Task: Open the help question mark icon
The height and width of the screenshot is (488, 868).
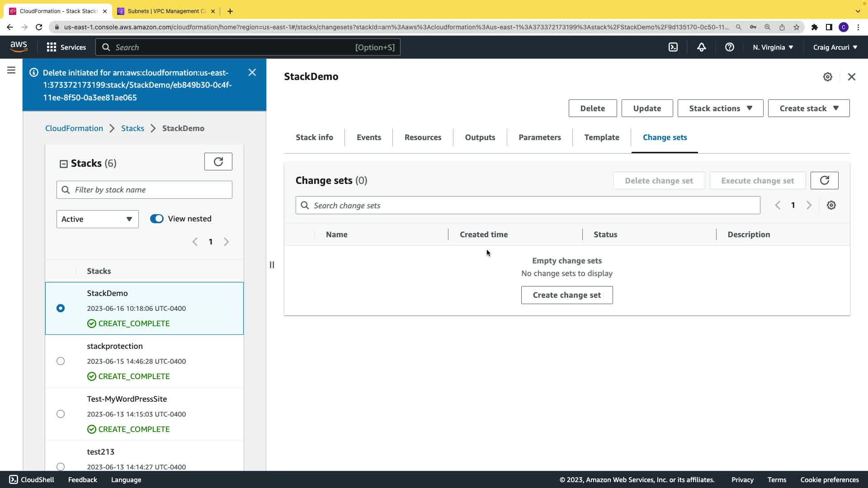Action: (729, 47)
